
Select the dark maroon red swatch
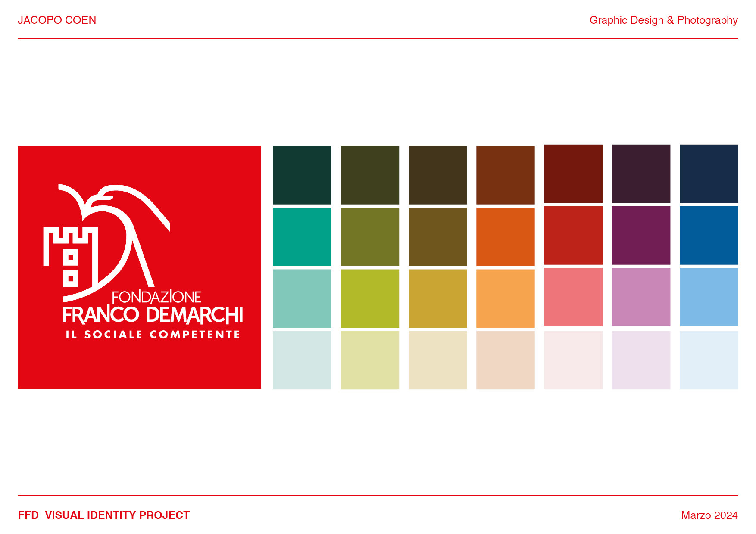(573, 174)
